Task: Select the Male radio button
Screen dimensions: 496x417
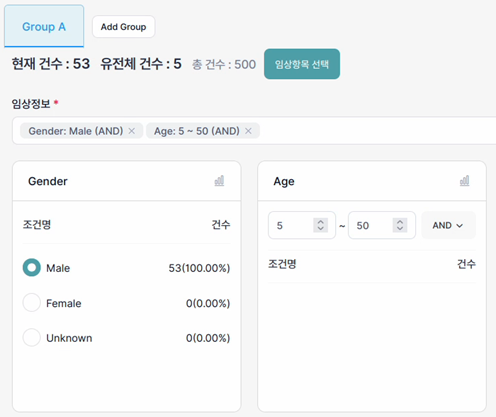Action: coord(32,267)
